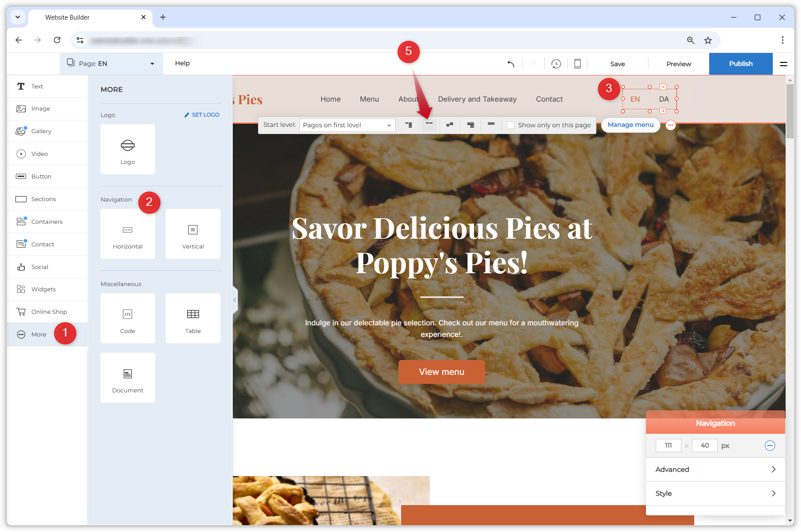Expand the Advanced section in Navigation panel
The height and width of the screenshot is (532, 801).
pos(715,469)
